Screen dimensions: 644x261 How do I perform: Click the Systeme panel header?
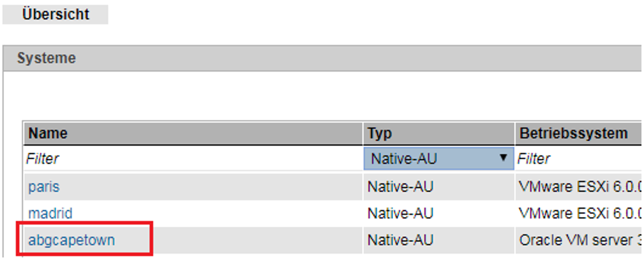pos(47,58)
